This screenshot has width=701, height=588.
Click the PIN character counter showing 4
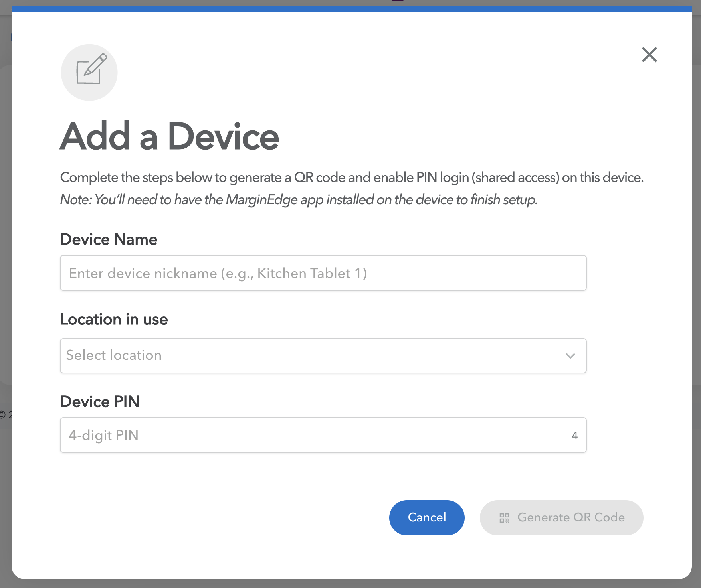pos(574,436)
